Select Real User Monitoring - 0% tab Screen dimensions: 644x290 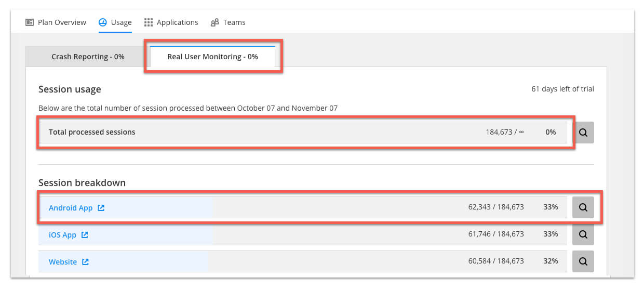pos(212,57)
